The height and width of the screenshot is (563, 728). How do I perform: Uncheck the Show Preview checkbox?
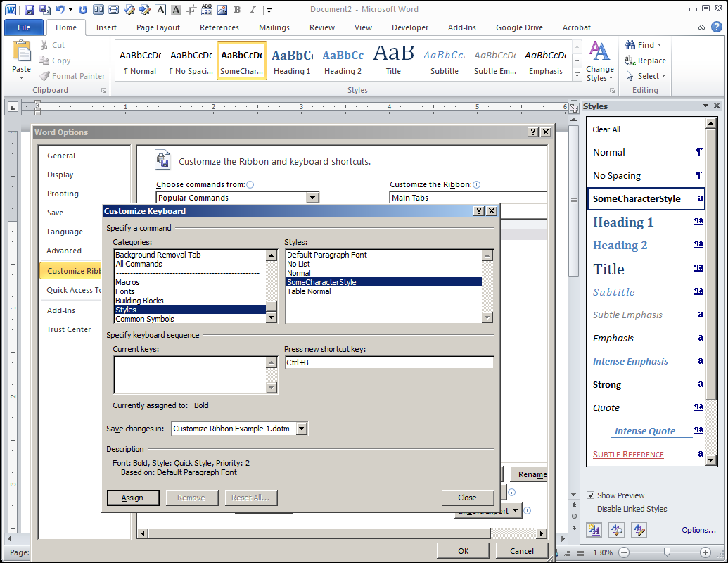(x=591, y=495)
